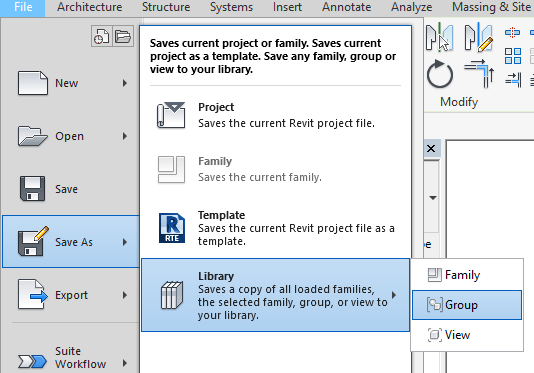
Task: Open the panel dropdown arrow
Action: coord(433,198)
